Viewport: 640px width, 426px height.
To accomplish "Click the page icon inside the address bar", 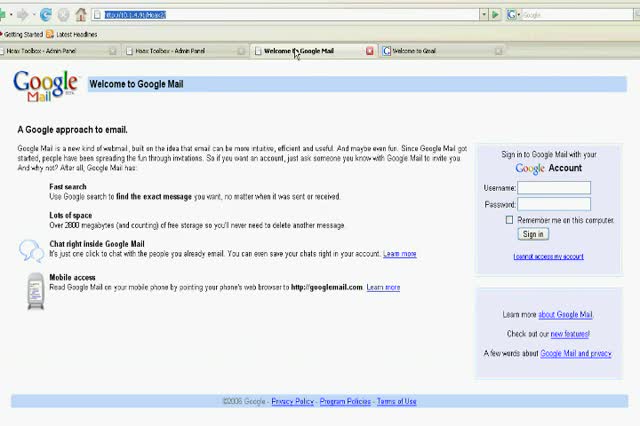I will coord(97,15).
